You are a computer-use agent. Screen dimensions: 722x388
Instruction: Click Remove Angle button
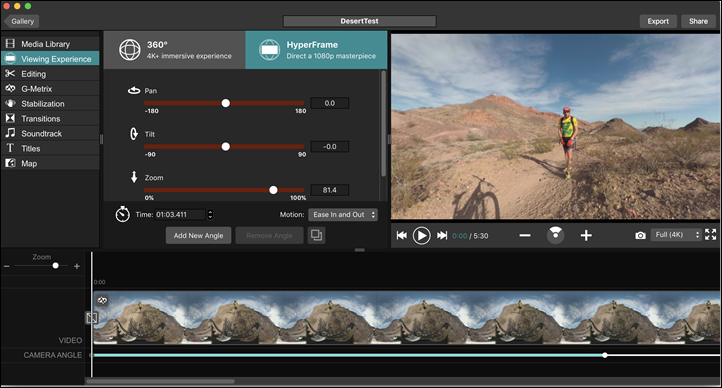[269, 235]
